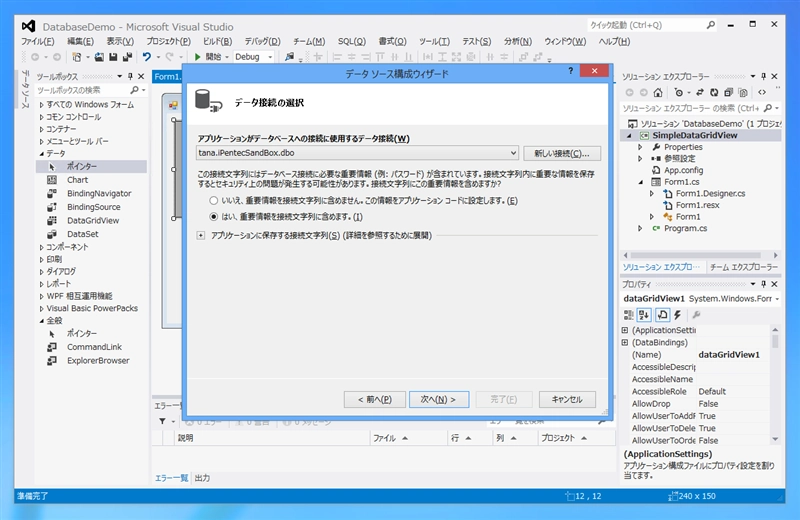The height and width of the screenshot is (520, 800).
Task: Click the Events lightning icon in Properties
Action: tap(677, 315)
